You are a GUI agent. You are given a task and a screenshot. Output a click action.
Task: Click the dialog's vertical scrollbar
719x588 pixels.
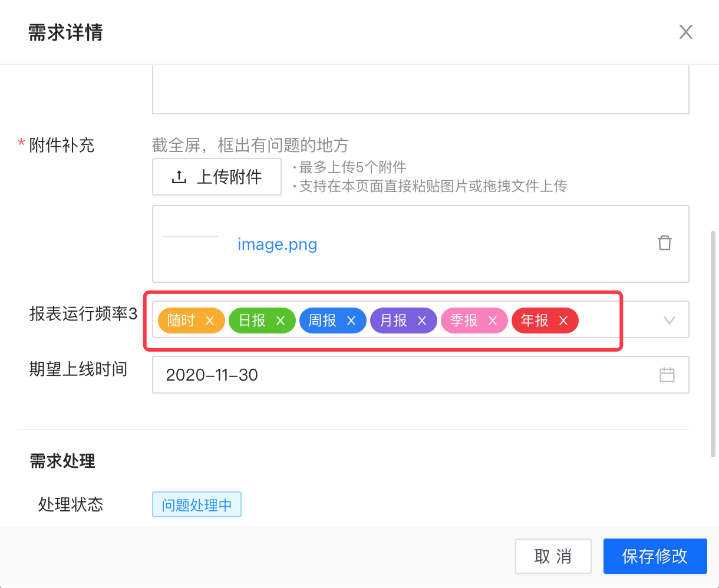coord(713,342)
